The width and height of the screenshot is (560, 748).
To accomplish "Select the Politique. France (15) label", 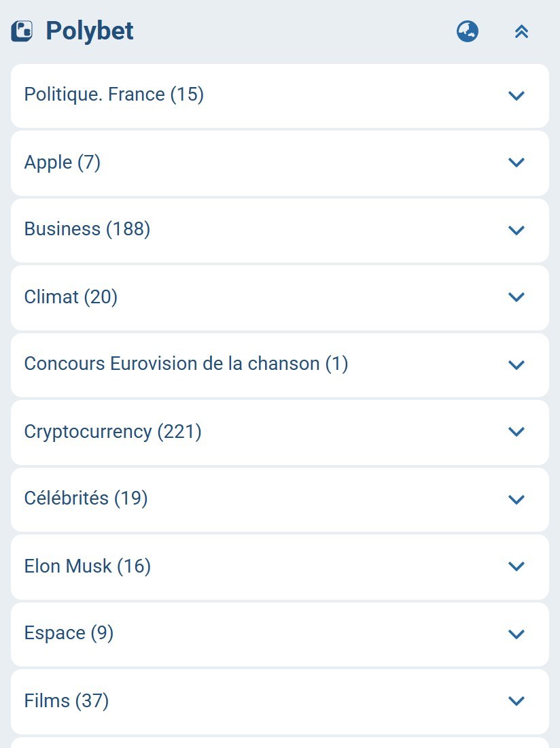I will click(x=114, y=95).
